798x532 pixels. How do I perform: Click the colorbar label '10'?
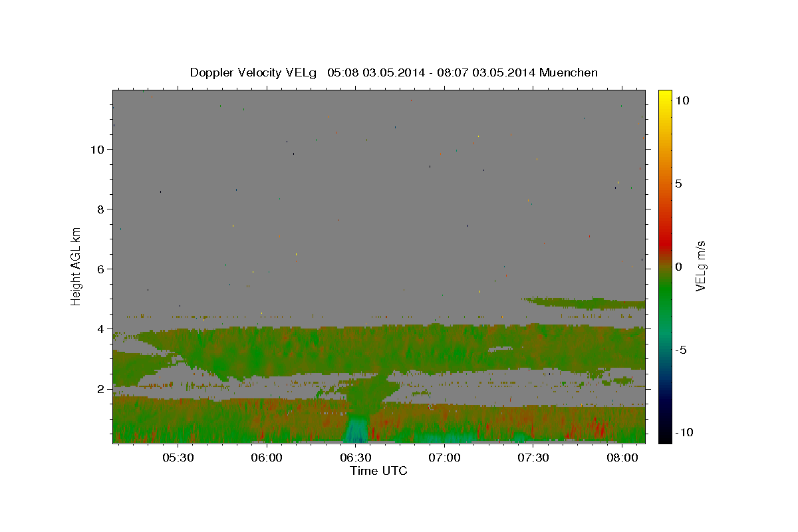pos(682,100)
